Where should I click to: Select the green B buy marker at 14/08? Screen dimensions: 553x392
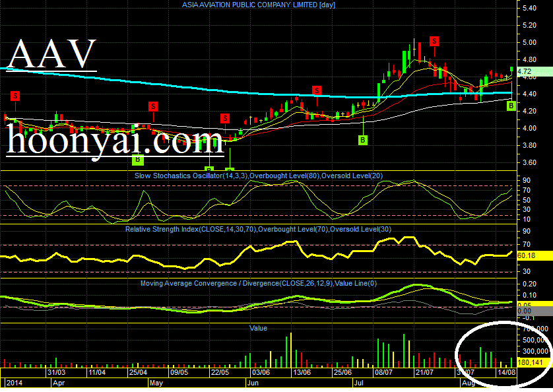(x=511, y=106)
